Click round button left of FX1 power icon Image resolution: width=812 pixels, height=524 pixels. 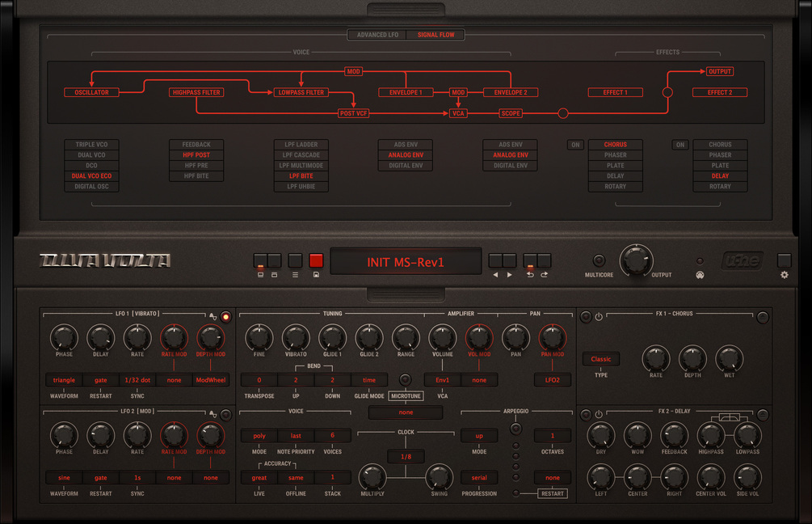pos(586,317)
